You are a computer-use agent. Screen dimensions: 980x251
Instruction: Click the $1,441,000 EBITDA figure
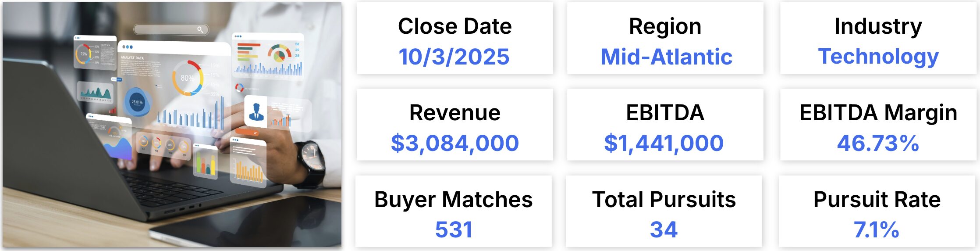coord(664,143)
